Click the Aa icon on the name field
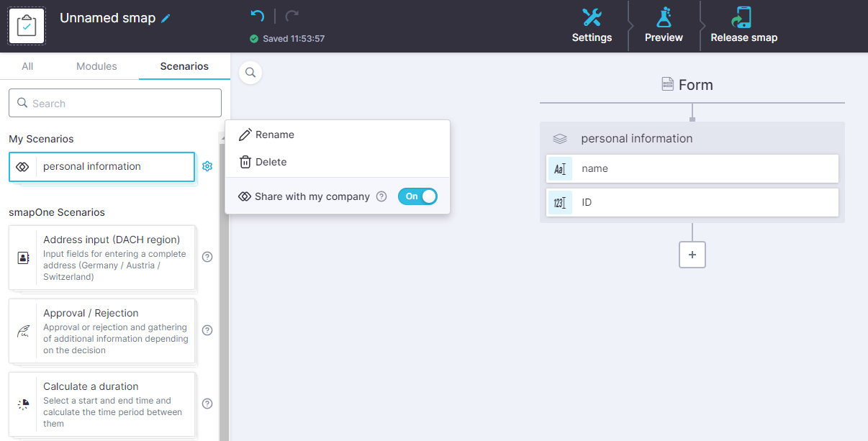The image size is (868, 441). click(560, 169)
